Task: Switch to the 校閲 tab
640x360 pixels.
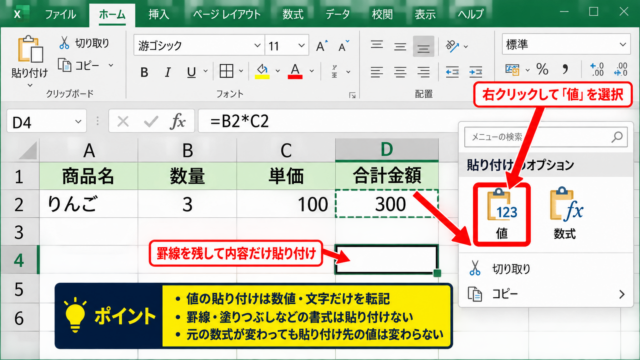Action: pos(382,15)
